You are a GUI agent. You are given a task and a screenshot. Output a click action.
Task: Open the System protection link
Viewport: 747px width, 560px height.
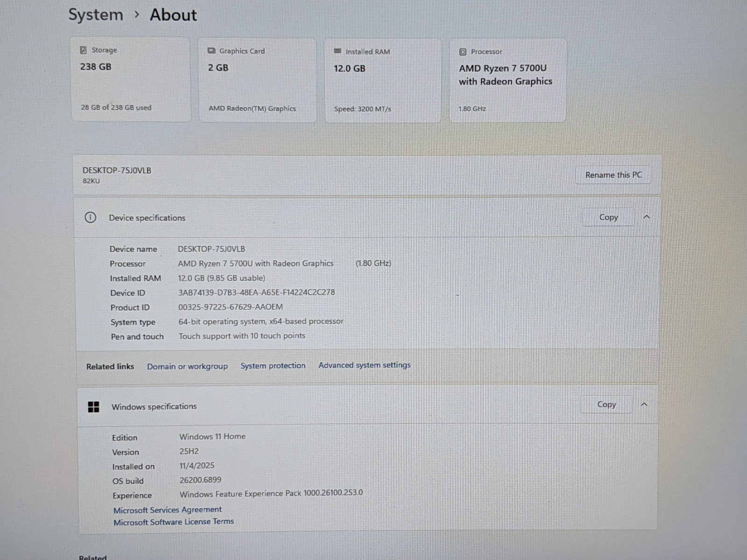273,366
